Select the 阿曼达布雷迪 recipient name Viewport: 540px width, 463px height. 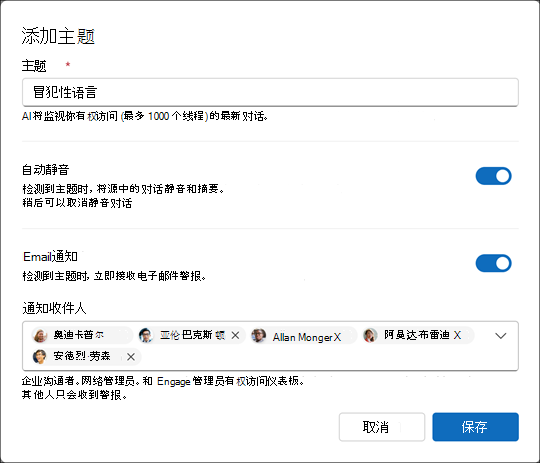417,335
